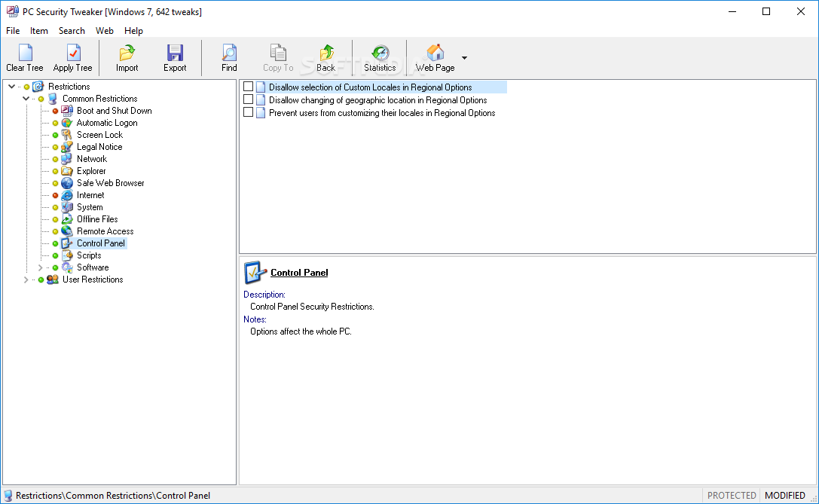Screen dimensions: 819x504
Task: Maximize the PC Security Tweaker window
Action: (x=766, y=11)
